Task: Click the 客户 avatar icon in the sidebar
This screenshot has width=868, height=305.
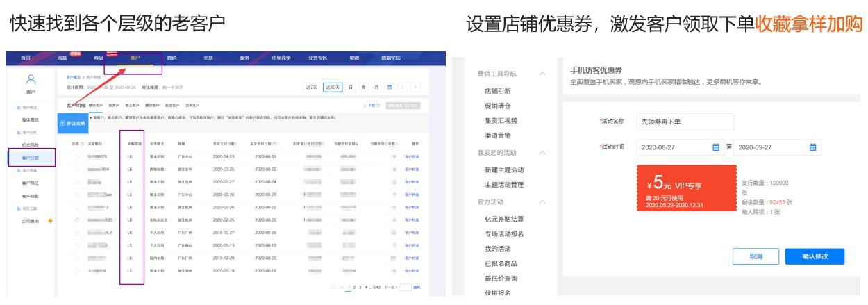Action: 31,79
